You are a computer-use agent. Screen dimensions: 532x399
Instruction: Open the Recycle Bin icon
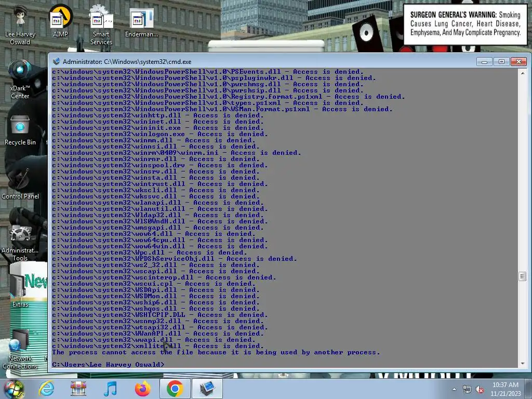(x=20, y=130)
